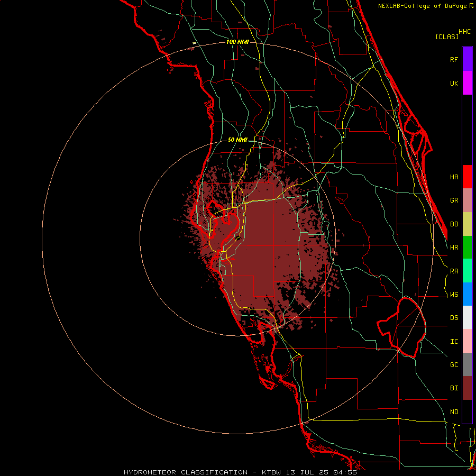Click the HHC product label

point(465,32)
